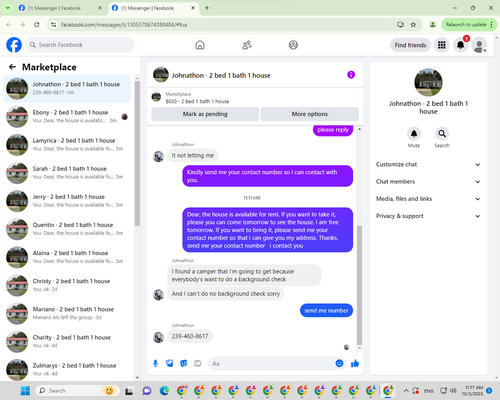
Task: Click the large house thumbnail in info panel
Action: (428, 82)
